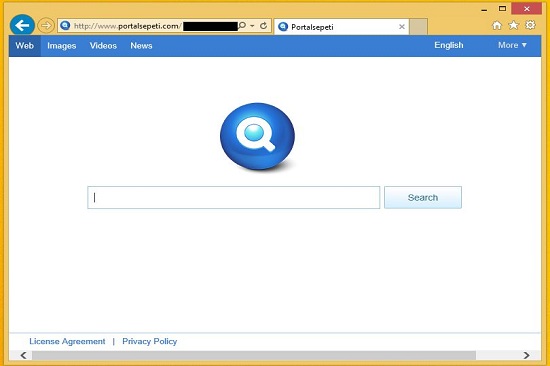Click the Portalsepeti tab favicon

tap(283, 27)
